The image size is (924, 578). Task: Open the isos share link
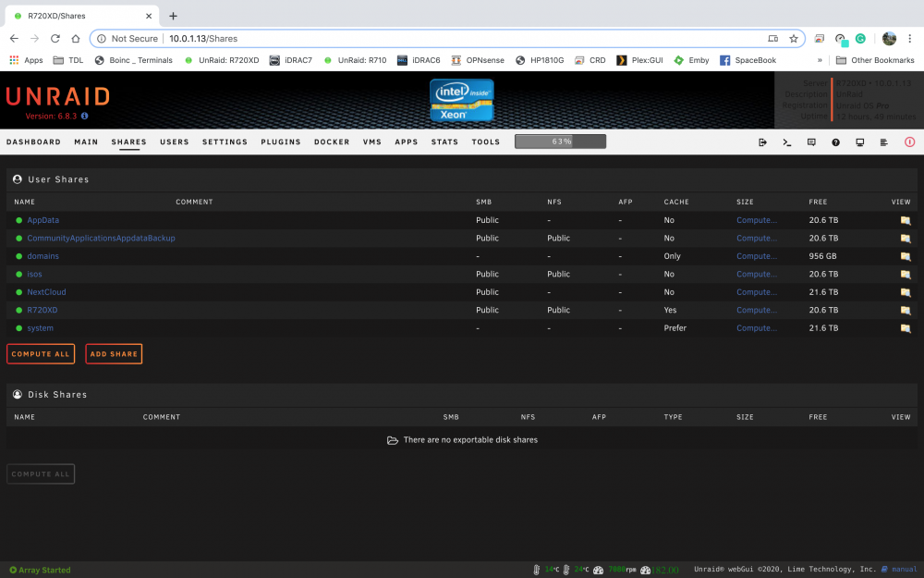(34, 275)
